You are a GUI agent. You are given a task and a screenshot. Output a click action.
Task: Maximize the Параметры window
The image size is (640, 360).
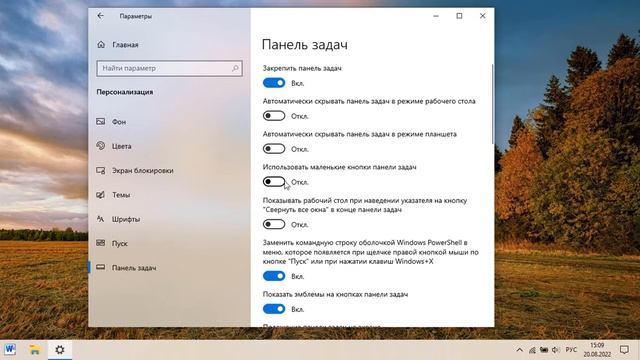point(459,16)
